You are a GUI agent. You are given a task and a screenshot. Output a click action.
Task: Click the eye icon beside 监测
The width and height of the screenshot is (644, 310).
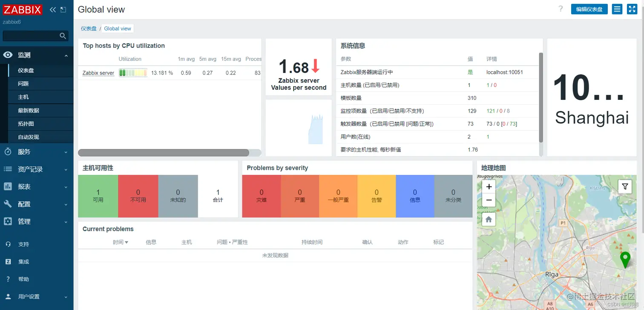tap(8, 55)
